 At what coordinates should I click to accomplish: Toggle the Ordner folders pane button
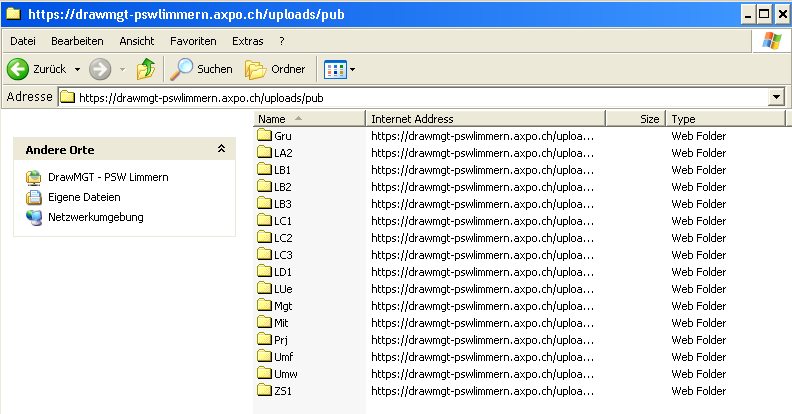[x=275, y=69]
